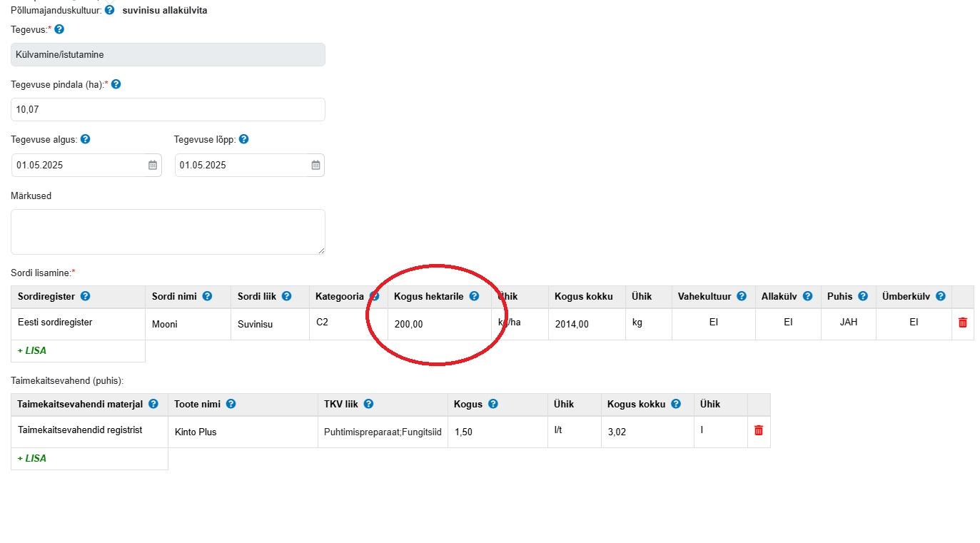Click help icon beside Tegevuse pindala

[x=116, y=84]
